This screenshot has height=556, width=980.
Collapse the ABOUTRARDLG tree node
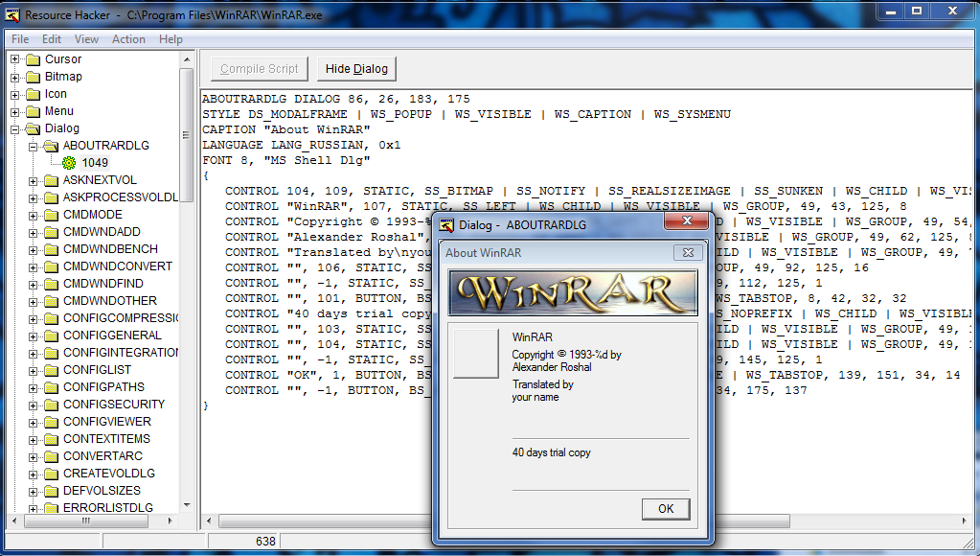click(34, 147)
